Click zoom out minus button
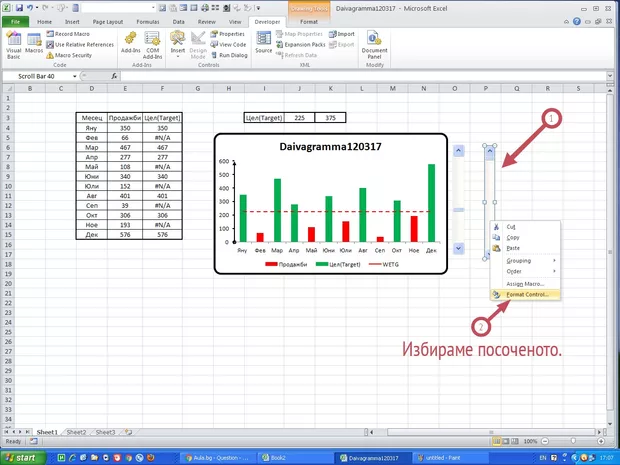Screen dimensions: 620x465 click(x=545, y=441)
